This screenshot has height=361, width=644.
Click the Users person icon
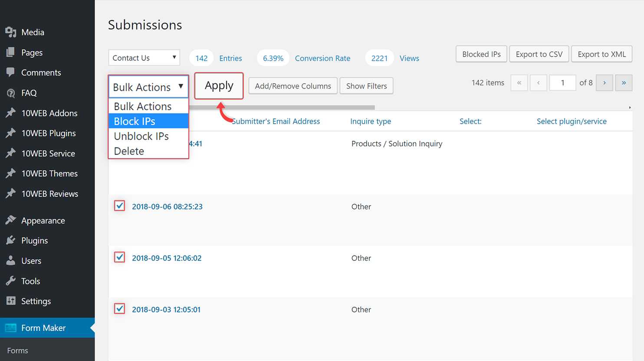click(11, 261)
